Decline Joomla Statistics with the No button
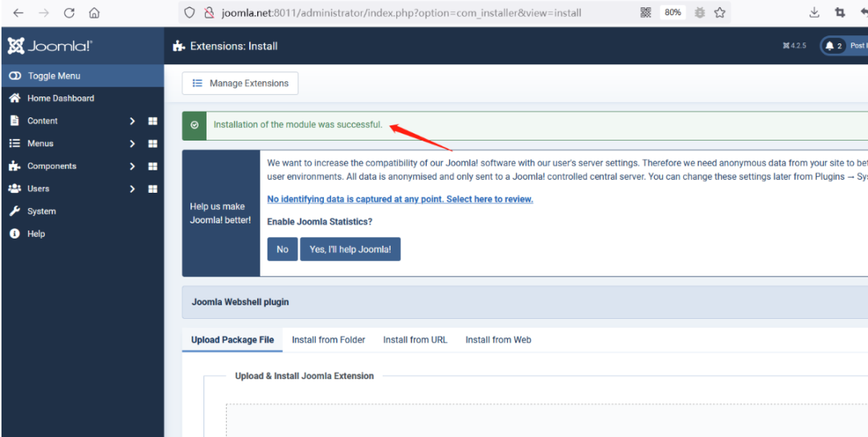The height and width of the screenshot is (437, 868). click(x=282, y=250)
